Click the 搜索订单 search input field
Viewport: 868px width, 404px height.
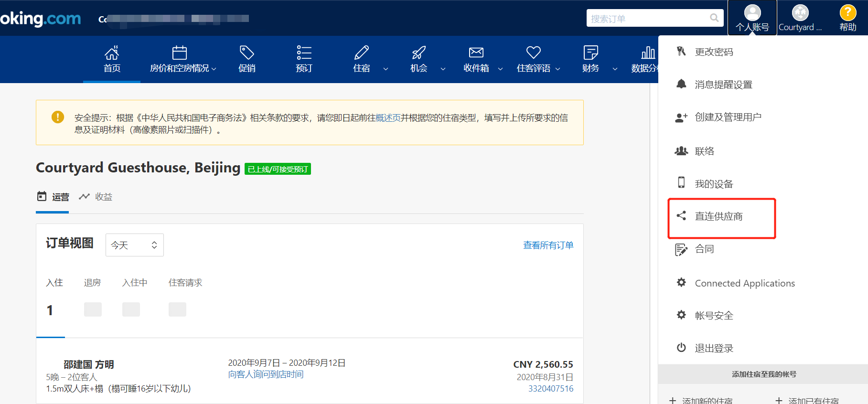click(x=647, y=19)
